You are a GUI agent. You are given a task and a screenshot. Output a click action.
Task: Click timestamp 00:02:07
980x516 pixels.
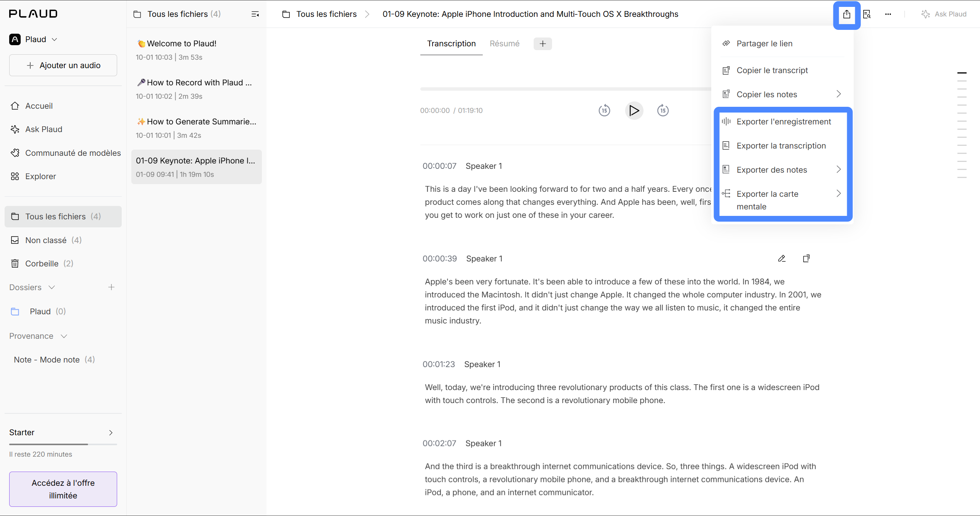(439, 443)
